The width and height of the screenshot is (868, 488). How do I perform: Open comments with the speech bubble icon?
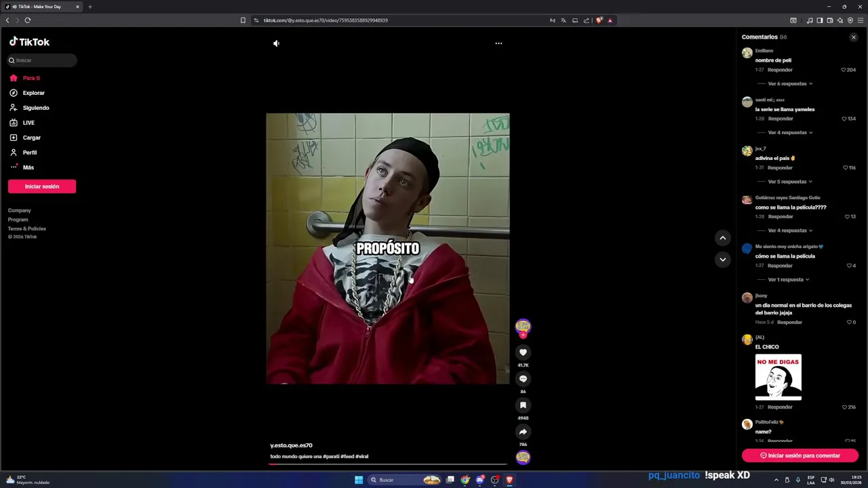coord(523,379)
